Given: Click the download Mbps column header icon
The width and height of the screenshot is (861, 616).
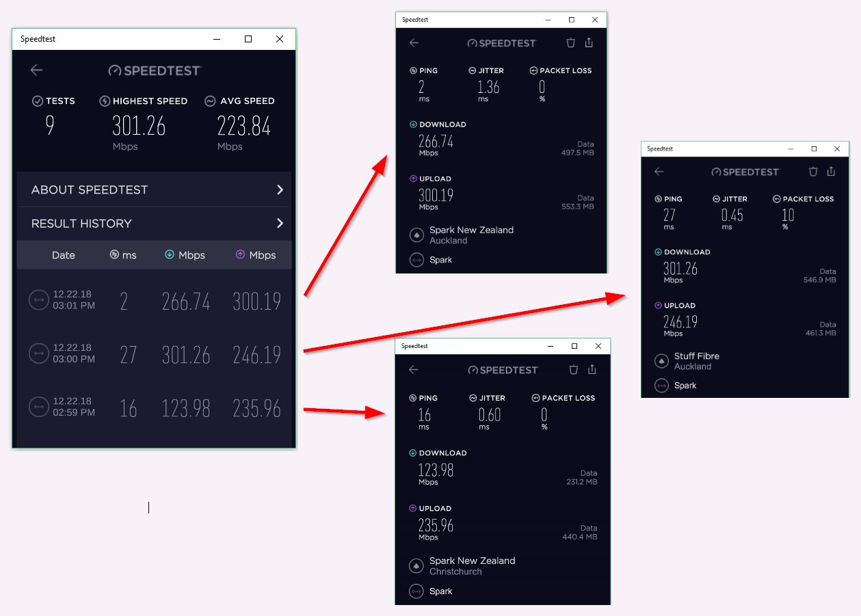Looking at the screenshot, I should coord(170,254).
